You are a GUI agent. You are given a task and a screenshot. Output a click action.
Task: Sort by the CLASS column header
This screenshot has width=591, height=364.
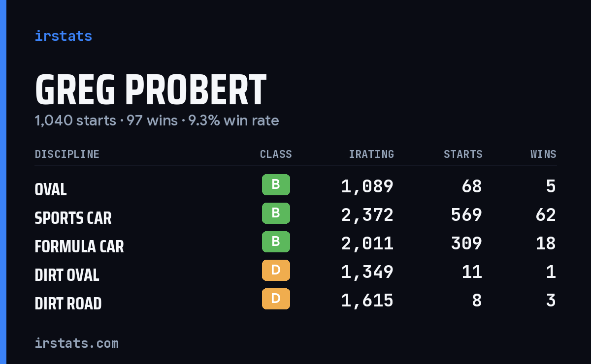click(276, 154)
